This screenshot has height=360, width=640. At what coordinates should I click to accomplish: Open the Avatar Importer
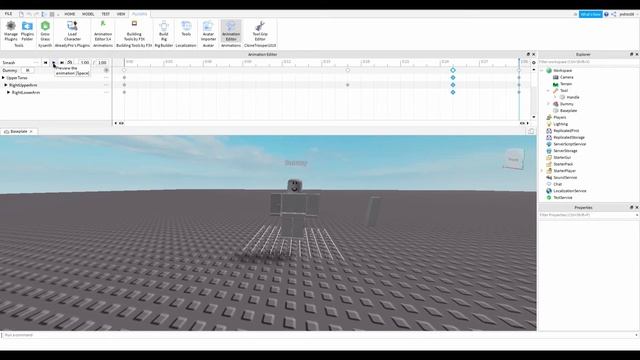[208, 31]
